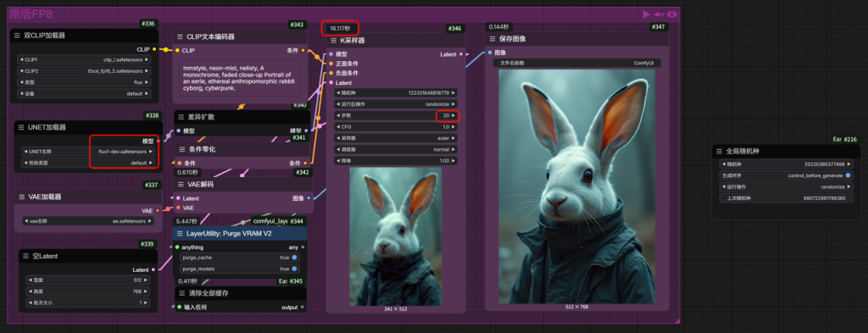Open the CLIP2 t5xxl_fp16 selector

pos(84,71)
